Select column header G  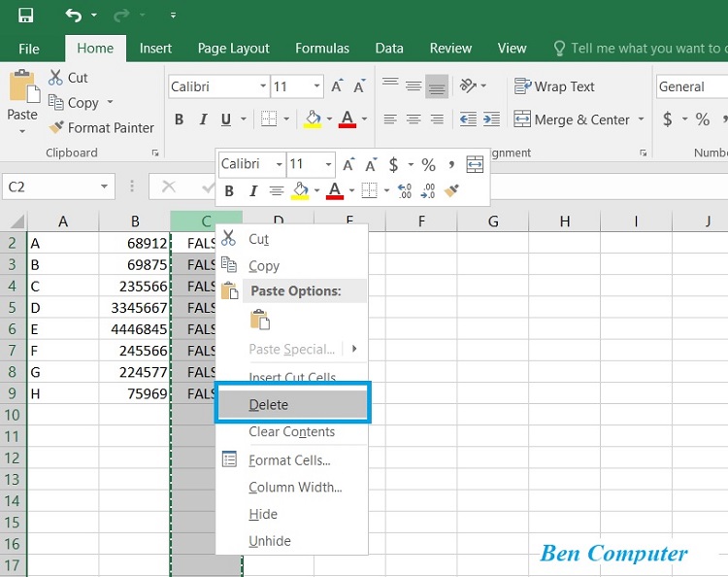[493, 221]
